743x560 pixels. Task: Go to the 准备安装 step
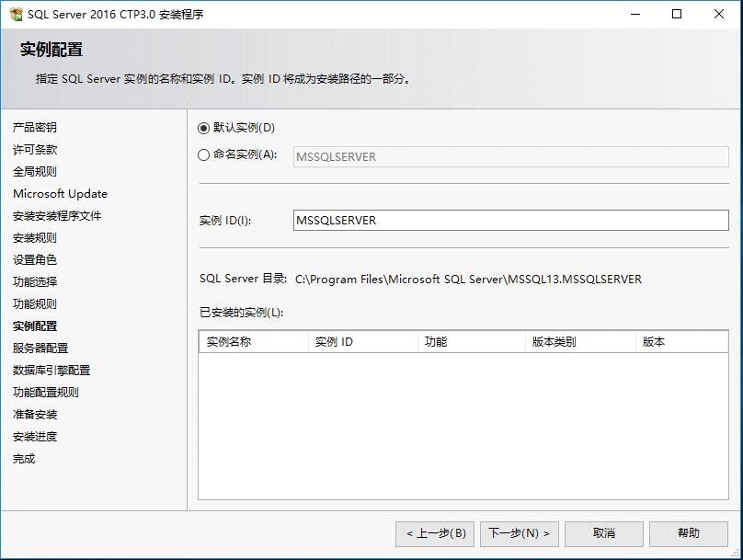point(35,414)
